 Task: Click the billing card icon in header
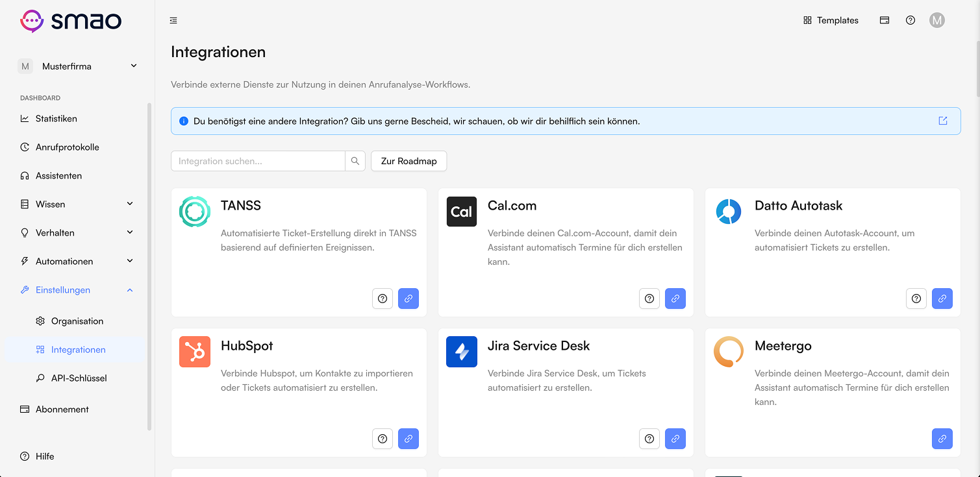[x=885, y=21]
